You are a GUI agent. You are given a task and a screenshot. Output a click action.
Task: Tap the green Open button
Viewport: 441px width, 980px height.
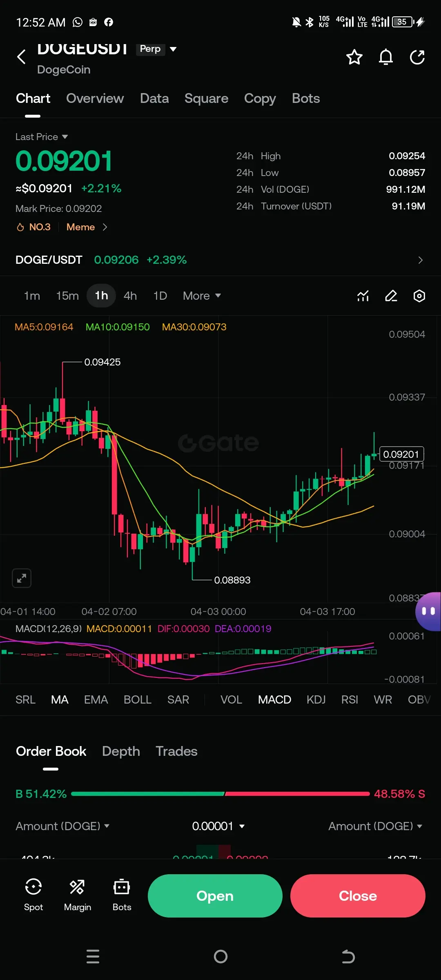[215, 896]
